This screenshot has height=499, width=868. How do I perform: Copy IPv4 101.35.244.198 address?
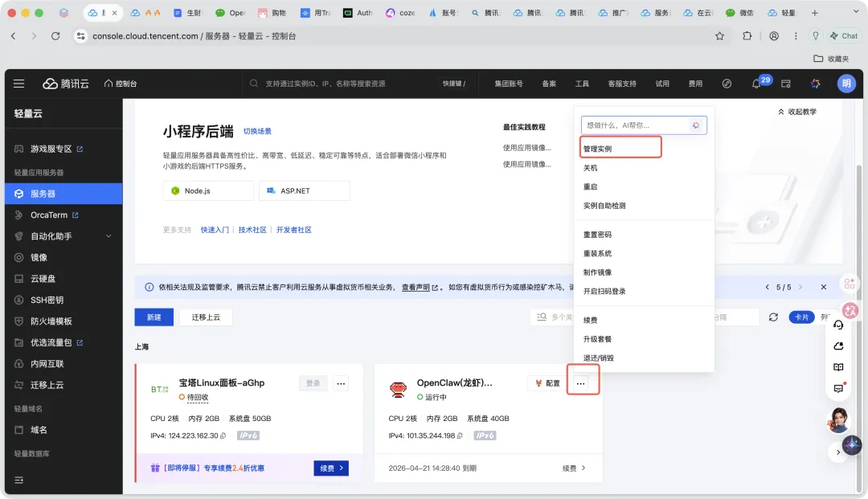click(460, 436)
